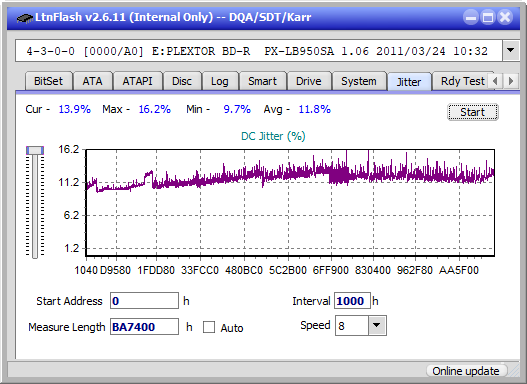The height and width of the screenshot is (384, 527).
Task: Maximize the LtnFlash window
Action: point(488,17)
